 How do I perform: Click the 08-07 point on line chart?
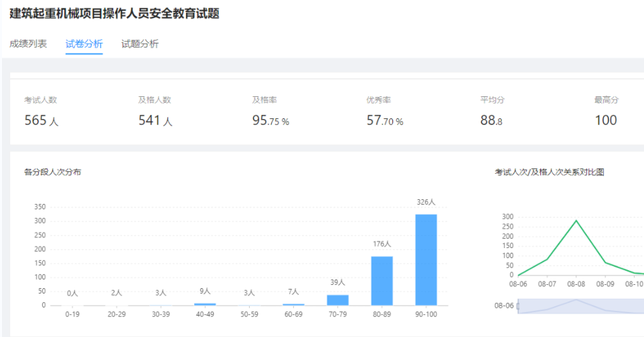[547, 259]
